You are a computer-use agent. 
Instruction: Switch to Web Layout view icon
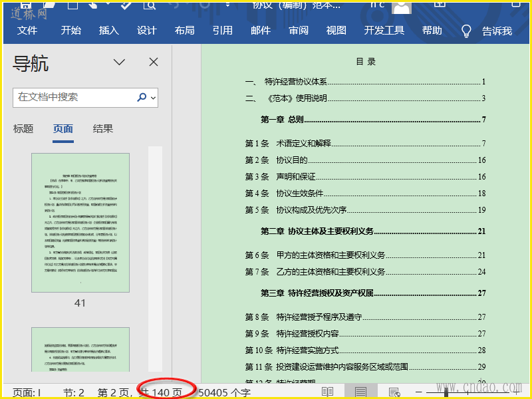(x=394, y=392)
